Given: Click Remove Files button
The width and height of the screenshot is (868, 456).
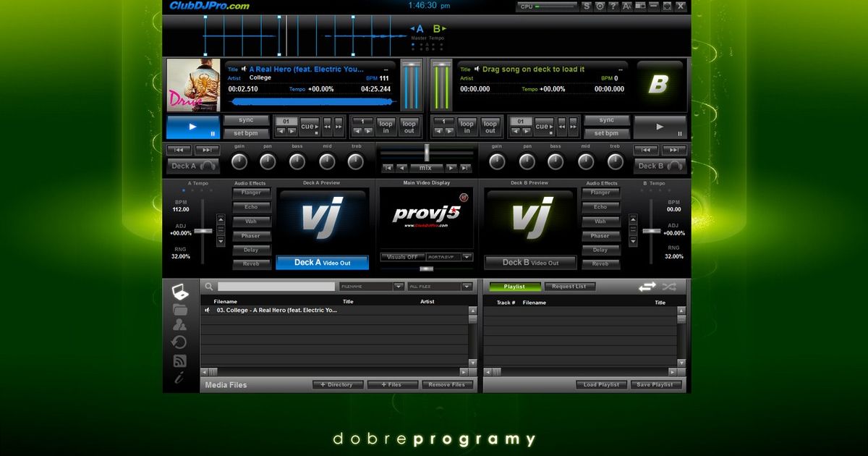Looking at the screenshot, I should click(x=448, y=385).
